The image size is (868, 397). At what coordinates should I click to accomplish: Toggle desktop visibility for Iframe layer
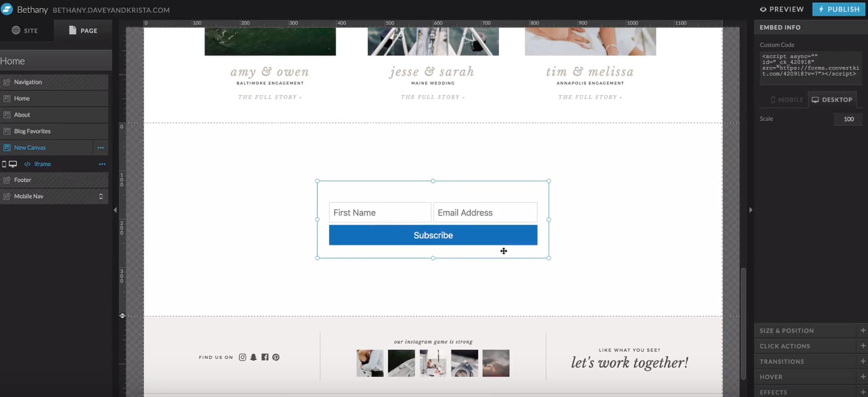point(13,164)
